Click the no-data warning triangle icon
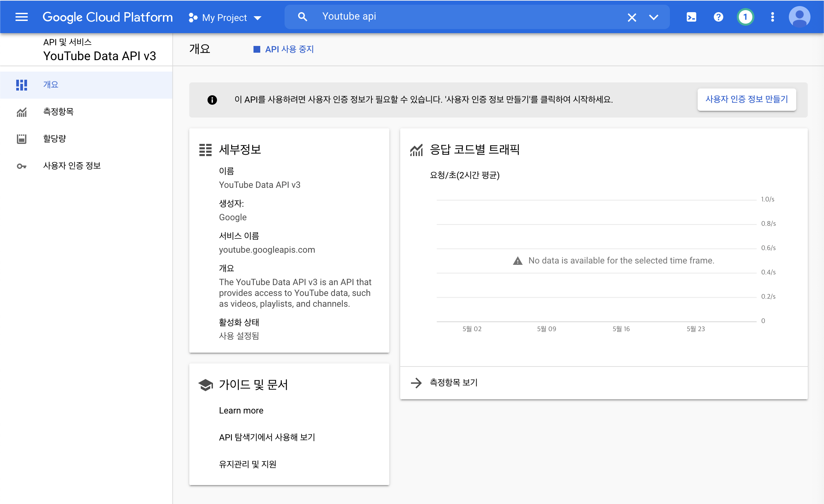Viewport: 824px width, 504px height. click(x=517, y=260)
